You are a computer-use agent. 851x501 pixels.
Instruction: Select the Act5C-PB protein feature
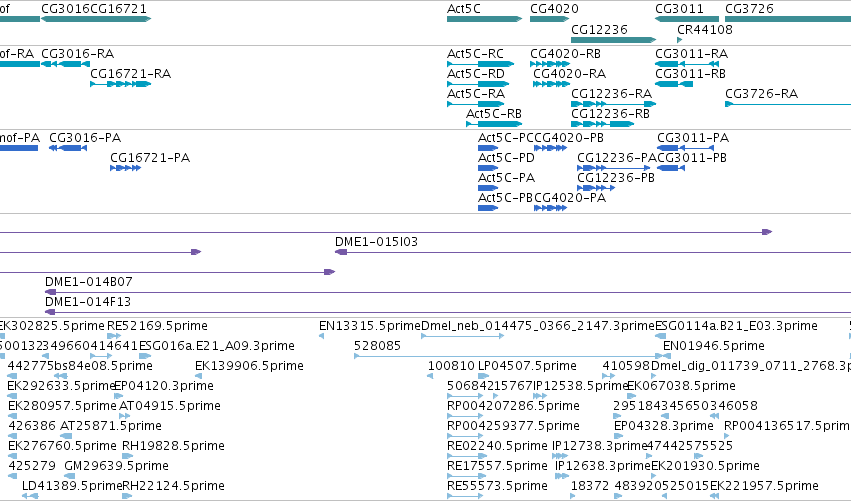488,208
